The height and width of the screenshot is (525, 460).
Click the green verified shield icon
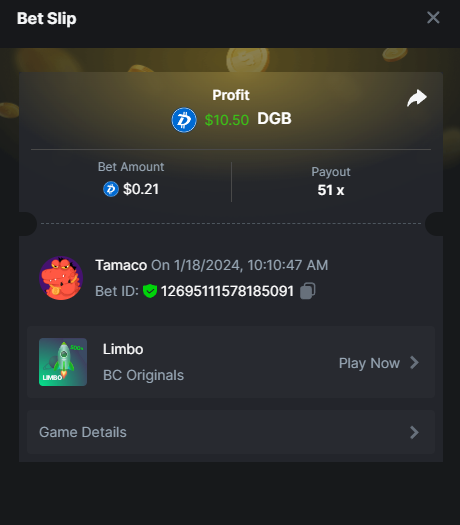tap(150, 291)
